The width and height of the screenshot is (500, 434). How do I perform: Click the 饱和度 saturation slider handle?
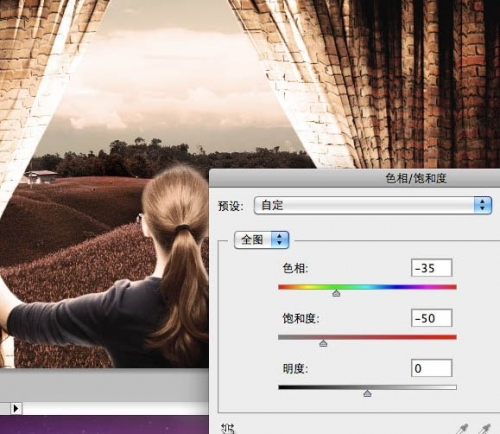pyautogui.click(x=323, y=343)
